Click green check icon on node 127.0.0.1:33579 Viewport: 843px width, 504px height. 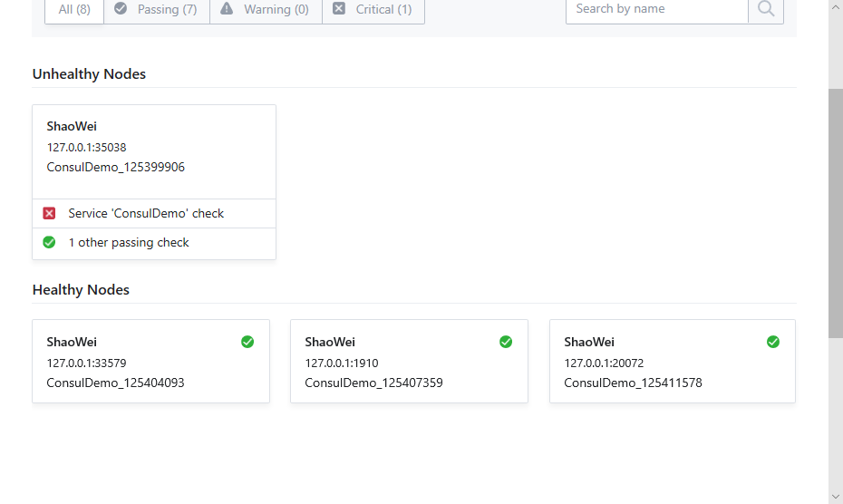click(x=247, y=342)
